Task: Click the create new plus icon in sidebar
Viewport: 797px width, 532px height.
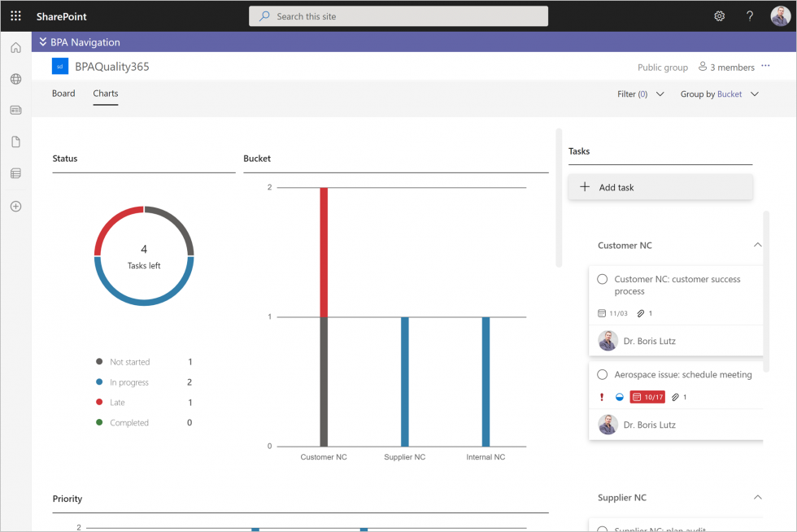Action: click(x=15, y=206)
